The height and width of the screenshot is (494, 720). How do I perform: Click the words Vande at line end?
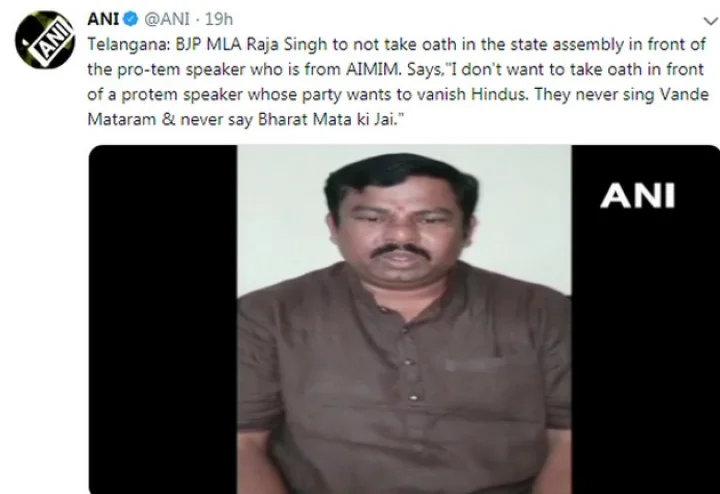coord(684,95)
